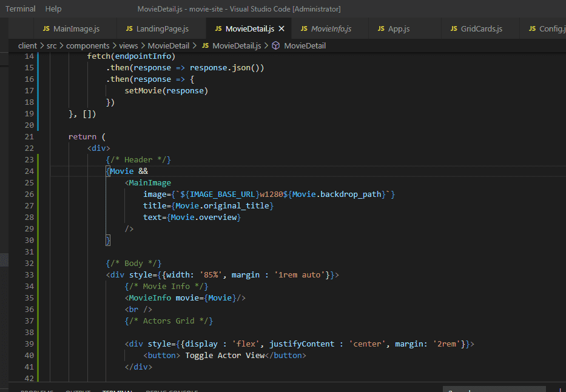The height and width of the screenshot is (392, 566).
Task: Open the Terminal menu
Action: [x=20, y=9]
